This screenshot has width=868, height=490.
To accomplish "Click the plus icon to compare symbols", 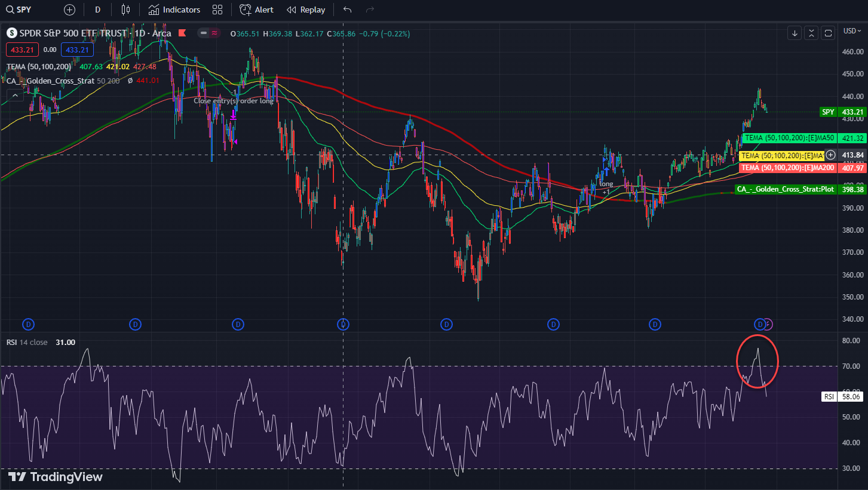I will [x=69, y=10].
